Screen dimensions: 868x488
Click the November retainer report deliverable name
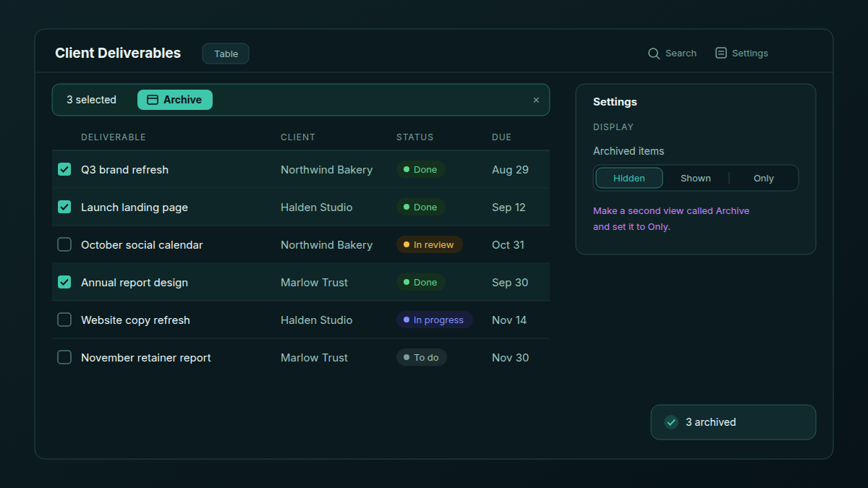click(x=146, y=357)
